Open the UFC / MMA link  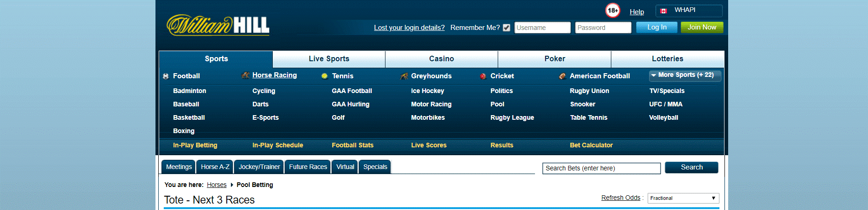click(x=666, y=104)
